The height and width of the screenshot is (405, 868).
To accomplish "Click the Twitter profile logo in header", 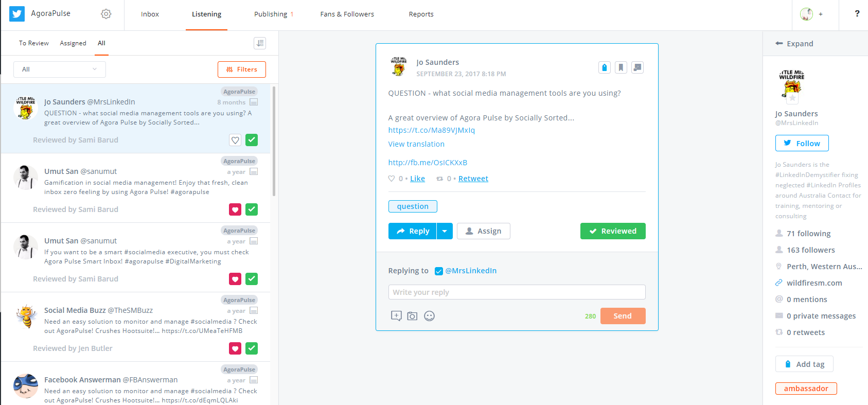I will tap(17, 14).
